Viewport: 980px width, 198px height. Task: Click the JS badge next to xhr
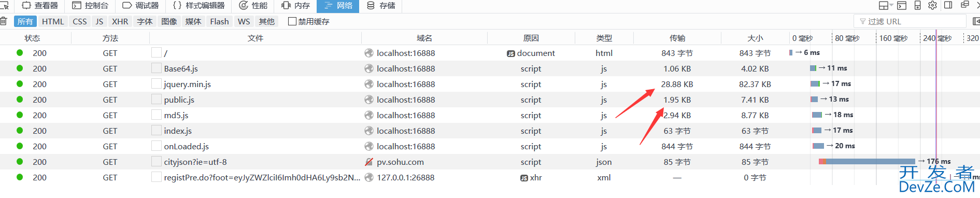tap(524, 178)
